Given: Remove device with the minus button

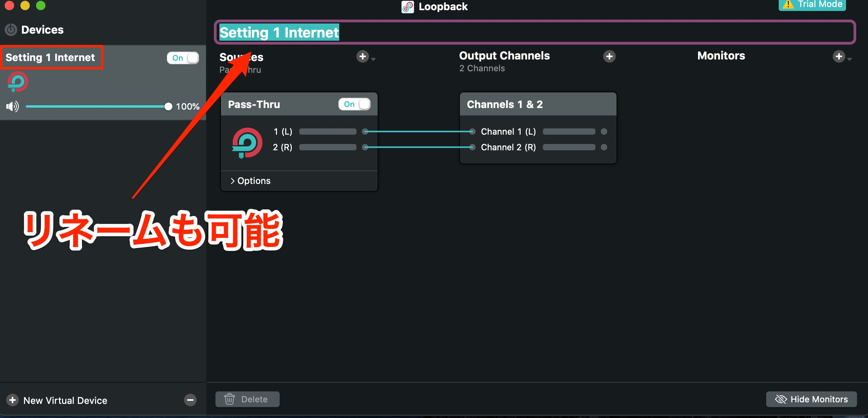Looking at the screenshot, I should (190, 400).
